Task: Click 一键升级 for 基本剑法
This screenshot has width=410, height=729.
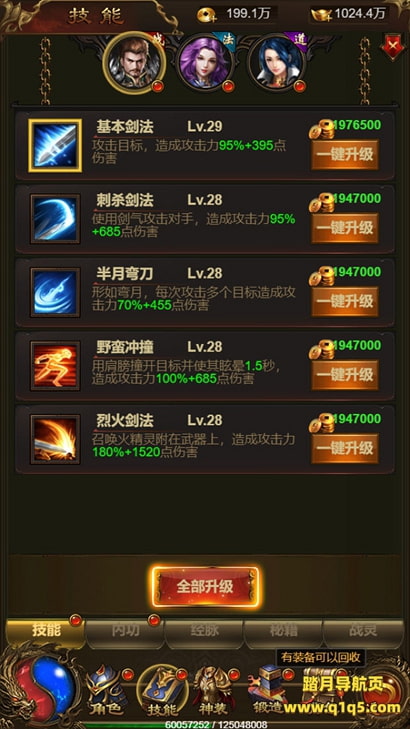Action: [x=345, y=154]
